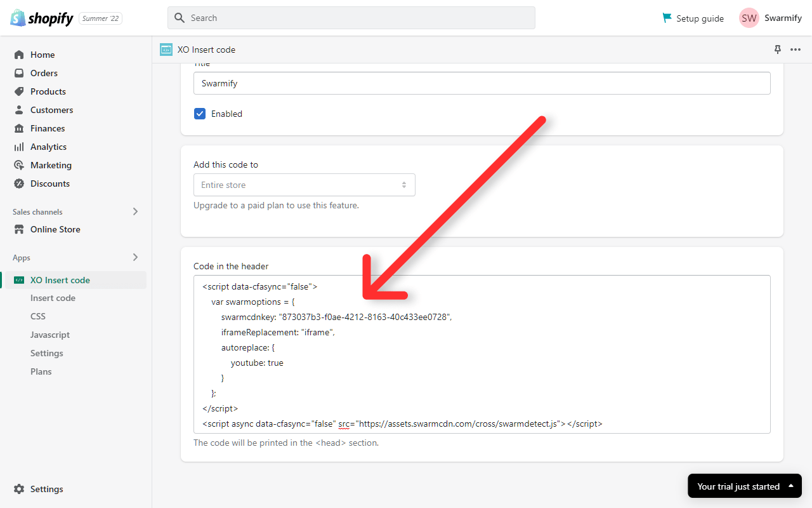Click the search magnifier icon

click(x=180, y=18)
